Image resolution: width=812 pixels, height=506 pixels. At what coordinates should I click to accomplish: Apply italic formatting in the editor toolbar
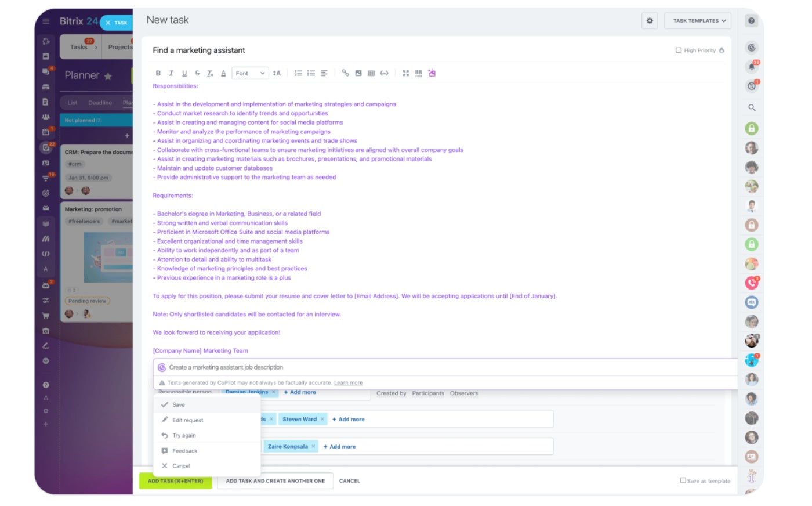coord(171,73)
